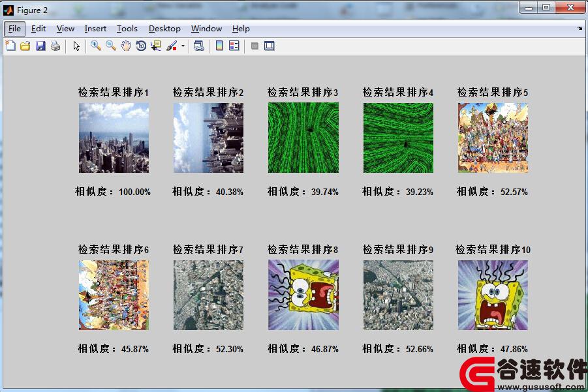
Task: Select the cartoon crowd image under 检索结果排序5
Action: tap(493, 138)
